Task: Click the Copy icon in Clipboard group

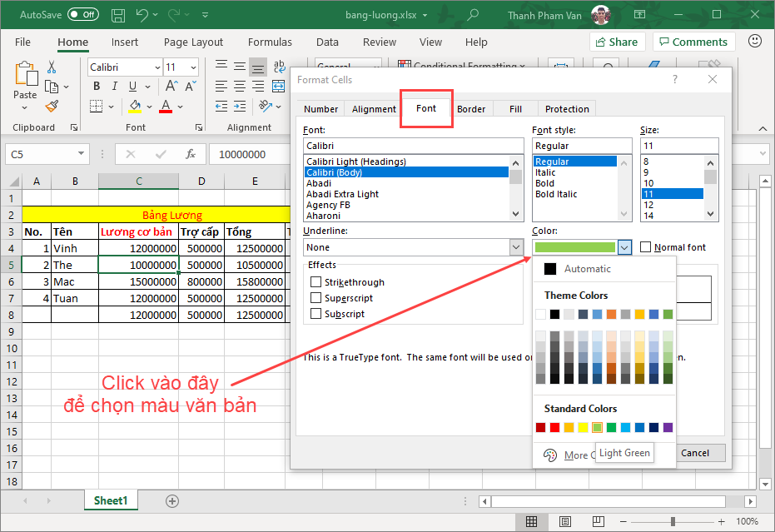Action: [x=52, y=87]
